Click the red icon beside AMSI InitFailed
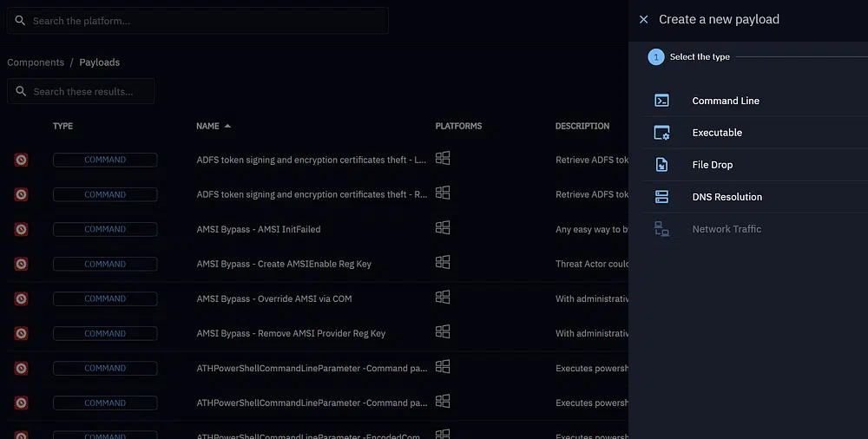The height and width of the screenshot is (439, 868). [x=21, y=229]
